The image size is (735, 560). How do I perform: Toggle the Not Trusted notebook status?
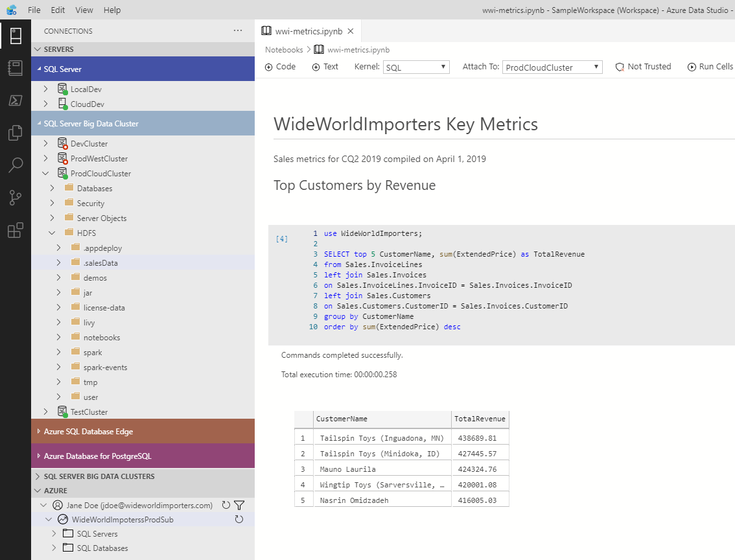[642, 66]
